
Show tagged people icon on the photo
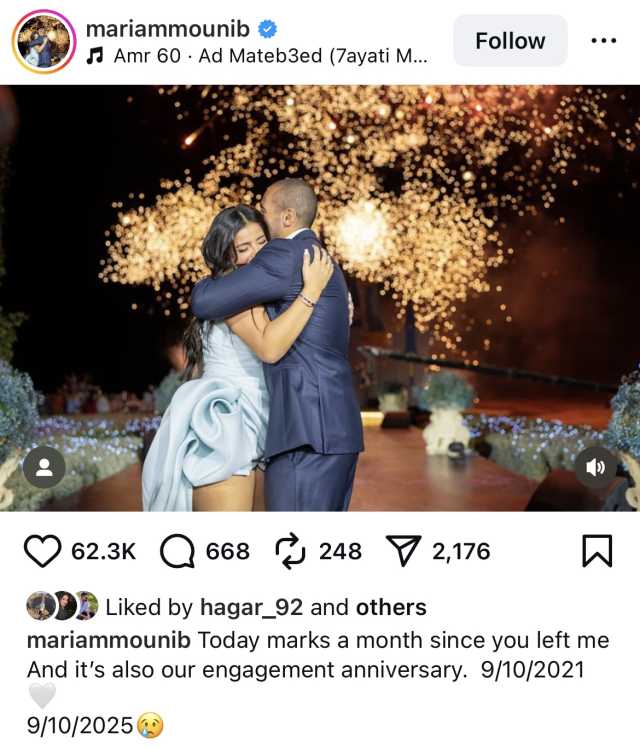coord(44,467)
